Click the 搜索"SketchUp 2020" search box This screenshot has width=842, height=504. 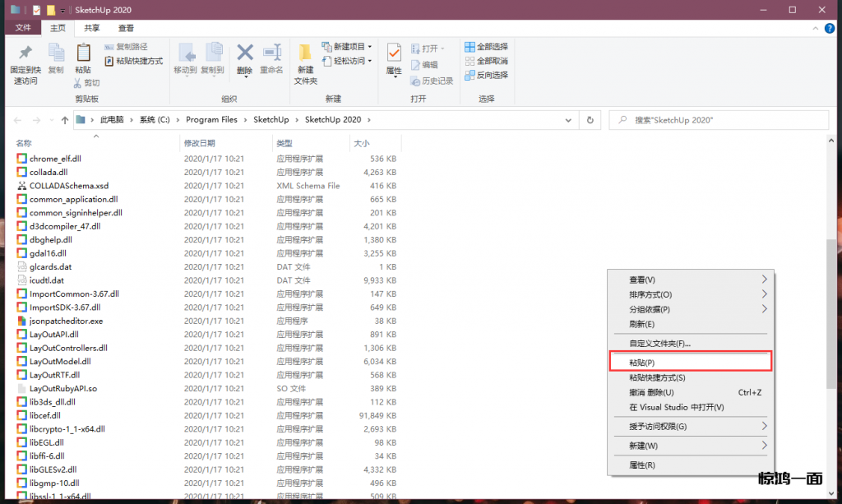(724, 120)
